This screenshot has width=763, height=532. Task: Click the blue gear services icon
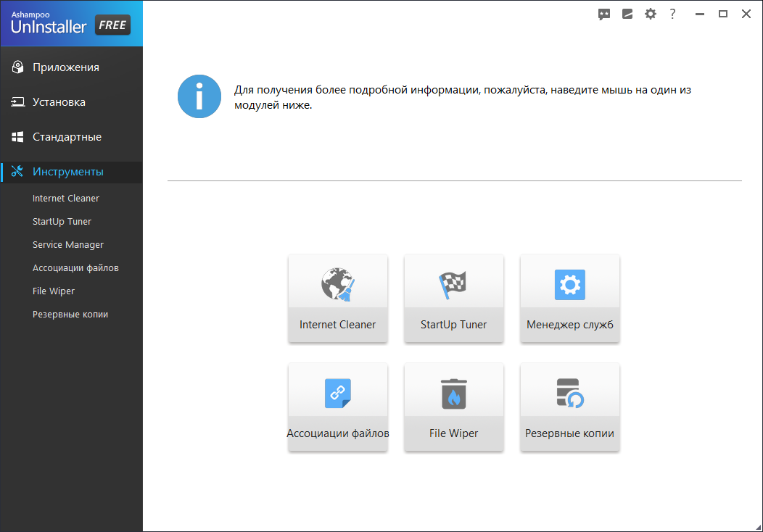point(570,284)
